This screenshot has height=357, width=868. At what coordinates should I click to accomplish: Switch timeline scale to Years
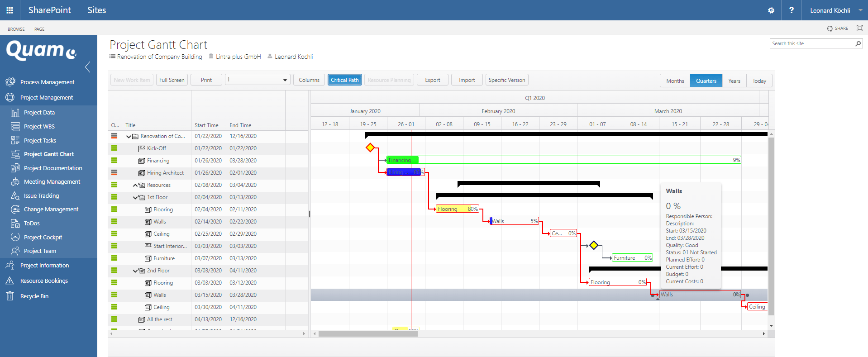click(734, 81)
